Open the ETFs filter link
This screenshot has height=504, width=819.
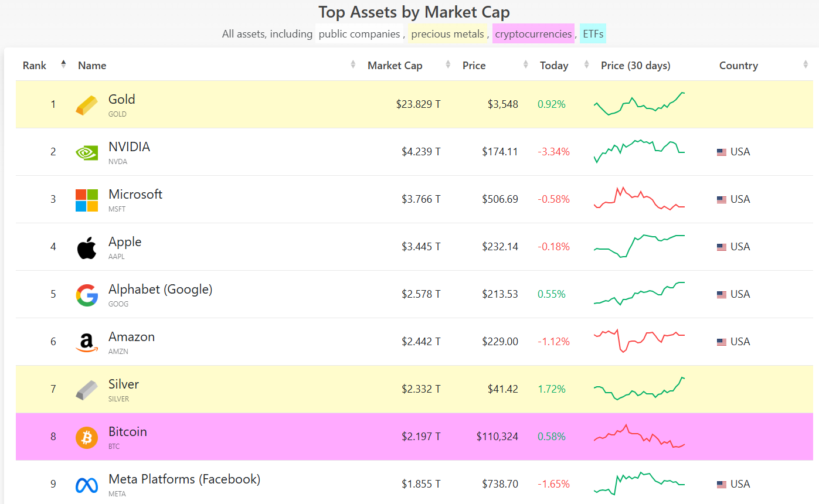pyautogui.click(x=593, y=34)
